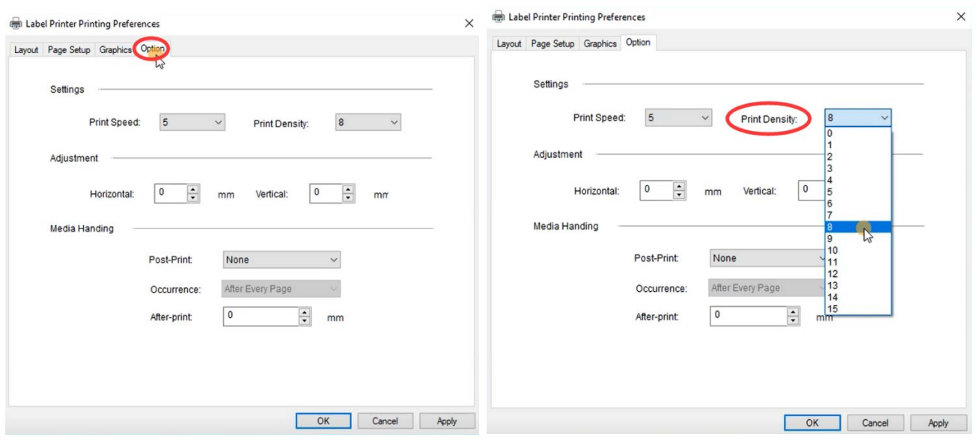Open Page Setup tab in right window
Image resolution: width=980 pixels, height=443 pixels.
(553, 44)
